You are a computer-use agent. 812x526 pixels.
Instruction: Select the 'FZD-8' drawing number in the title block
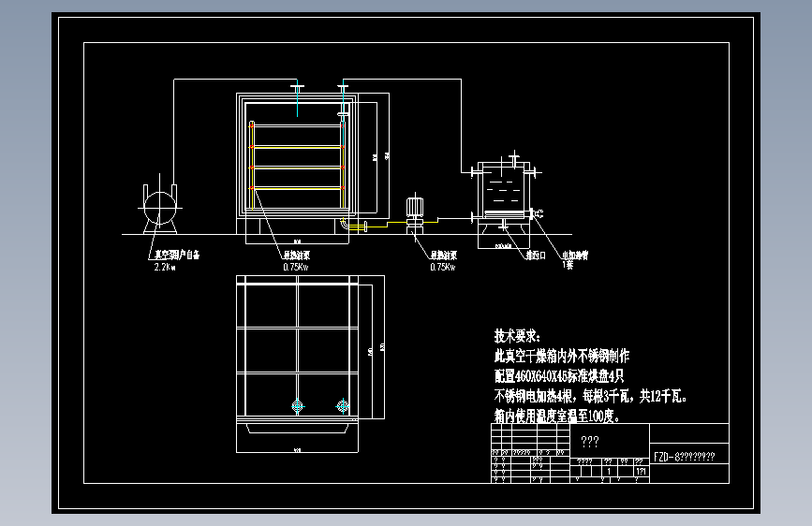pos(684,457)
